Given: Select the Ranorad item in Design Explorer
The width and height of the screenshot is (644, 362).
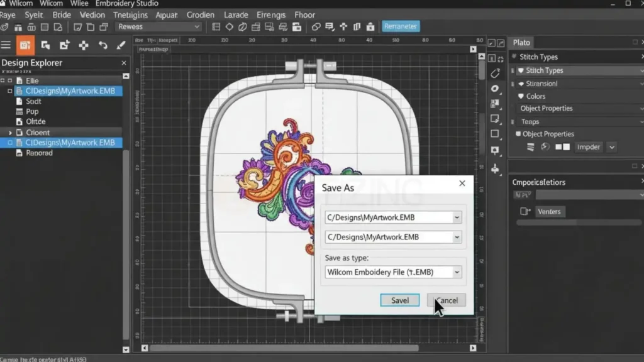Looking at the screenshot, I should 39,153.
